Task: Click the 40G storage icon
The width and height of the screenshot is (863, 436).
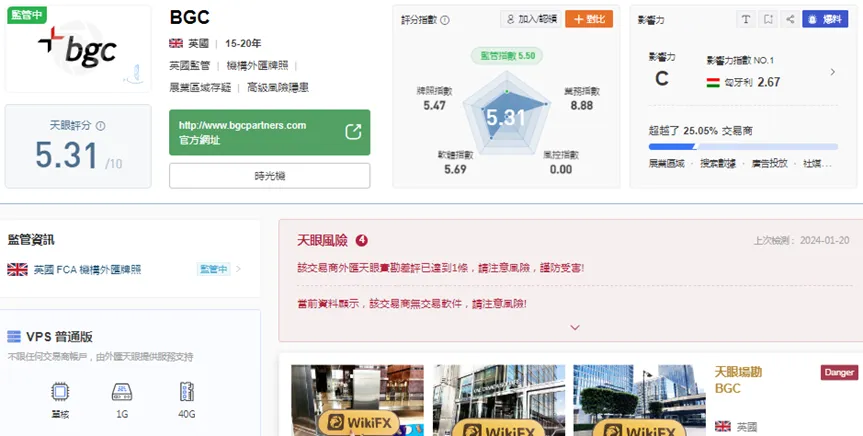Action: pyautogui.click(x=187, y=391)
